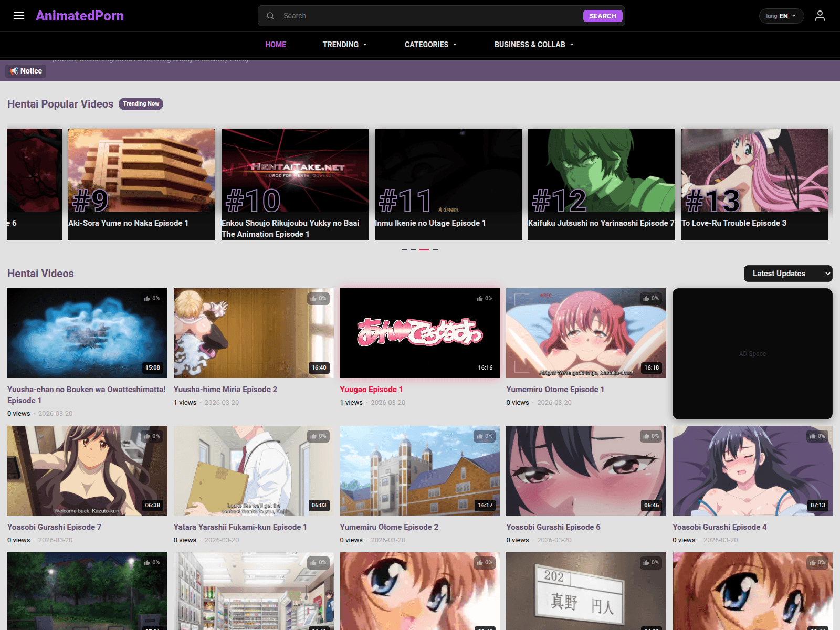
Task: Click the magnifying glass search icon
Action: click(x=270, y=16)
